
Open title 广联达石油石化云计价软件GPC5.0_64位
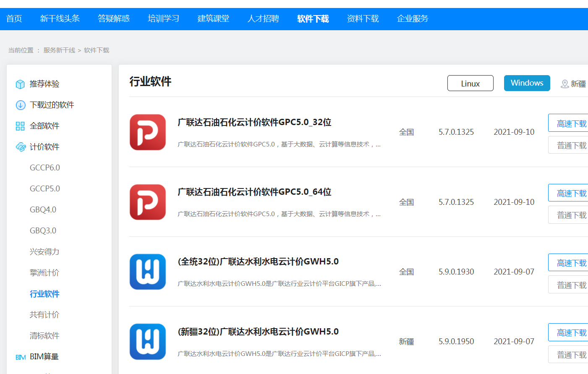(254, 192)
